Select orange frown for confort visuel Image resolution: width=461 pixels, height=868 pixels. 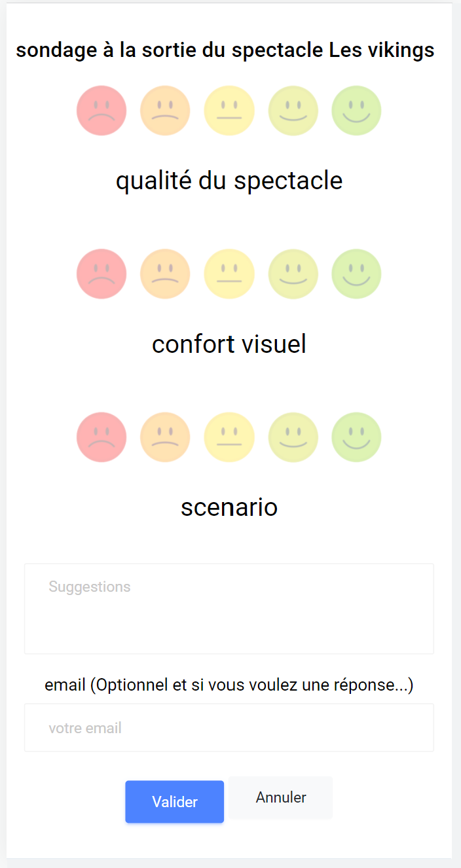click(x=165, y=274)
